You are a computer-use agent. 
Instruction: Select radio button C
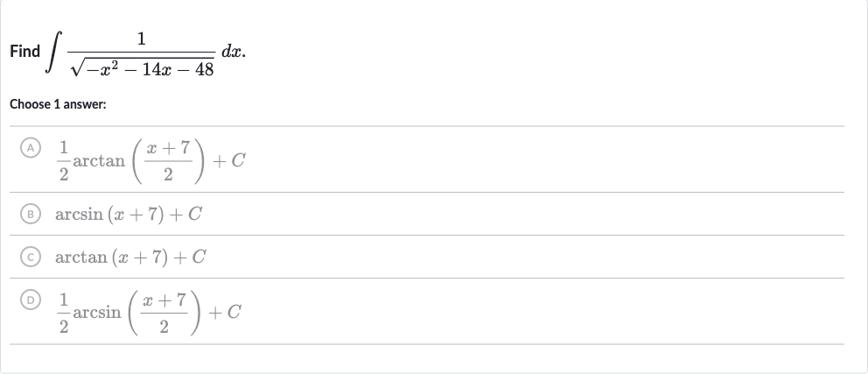31,258
